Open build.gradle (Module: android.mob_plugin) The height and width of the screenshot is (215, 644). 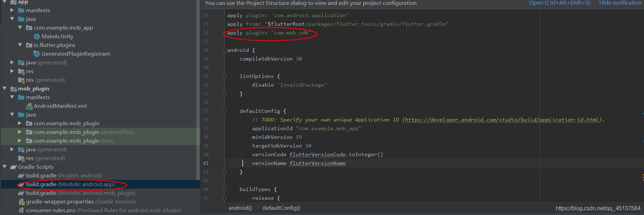[81, 193]
